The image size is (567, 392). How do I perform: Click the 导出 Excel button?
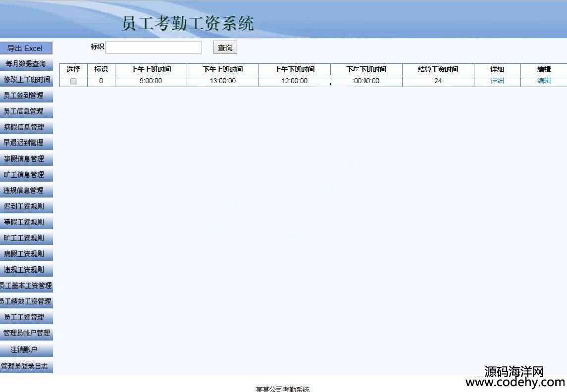point(26,48)
